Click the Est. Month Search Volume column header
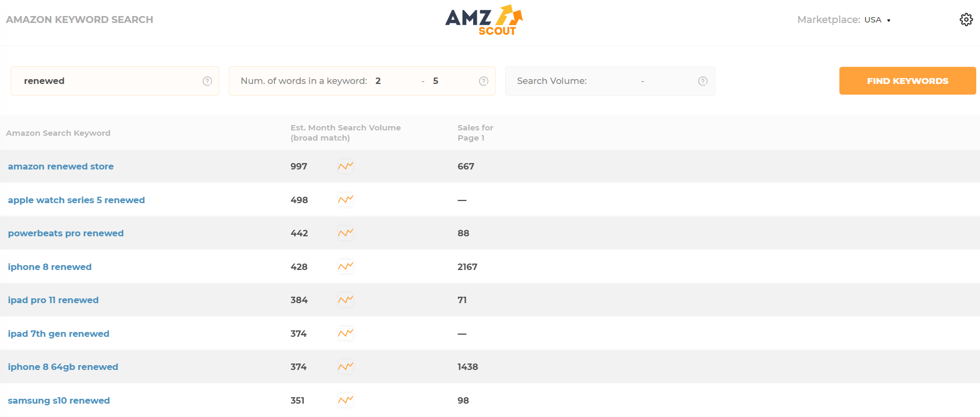980x417 pixels. pos(345,133)
